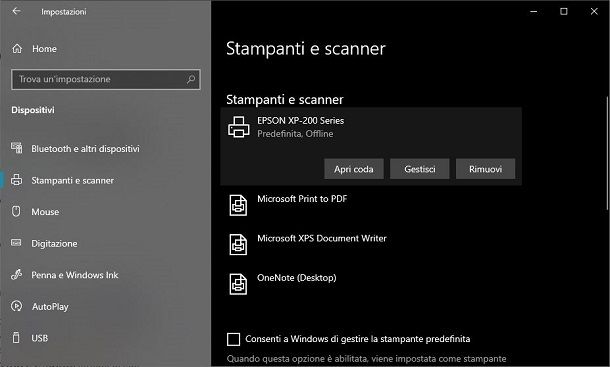Click the Microsoft XPS Document Writer icon
Screen dimensions: 610x367
coord(238,244)
